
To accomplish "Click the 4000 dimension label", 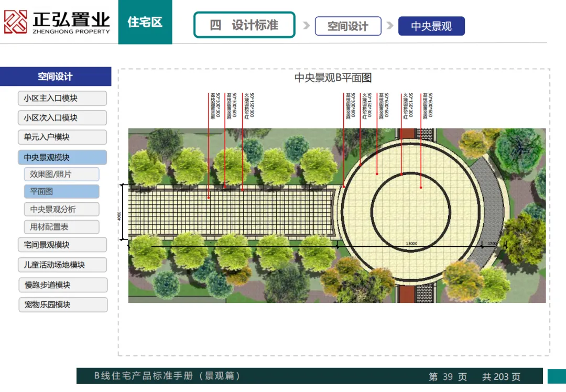I will [119, 216].
